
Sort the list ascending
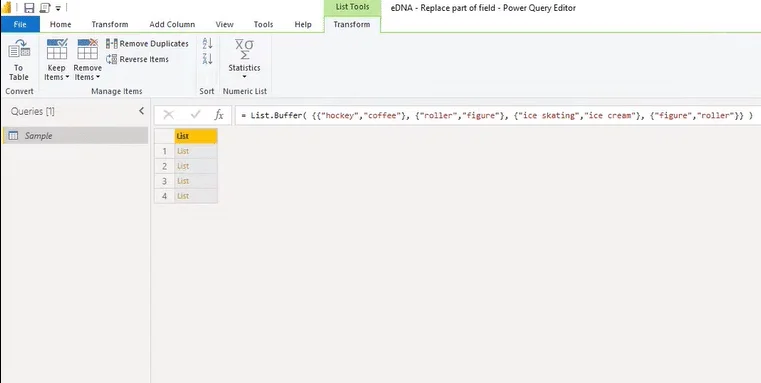click(208, 43)
